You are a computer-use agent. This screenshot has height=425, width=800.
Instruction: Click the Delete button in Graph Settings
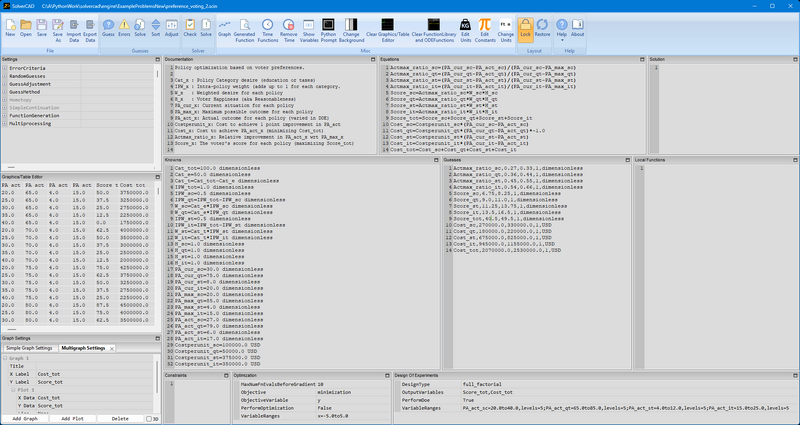[x=120, y=419]
